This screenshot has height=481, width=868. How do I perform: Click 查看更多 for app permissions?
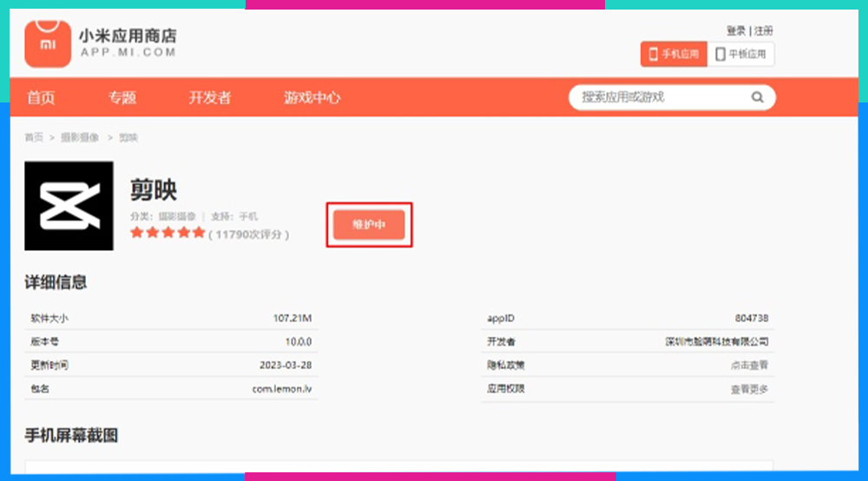749,390
